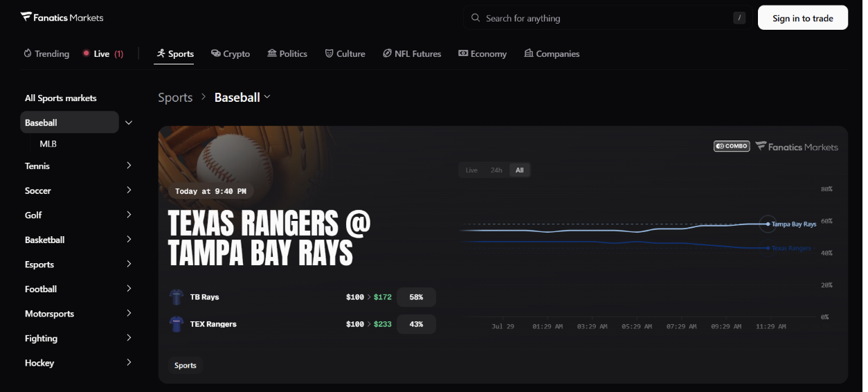The width and height of the screenshot is (868, 392).
Task: Click the TB Rays jersey icon
Action: [x=176, y=297]
